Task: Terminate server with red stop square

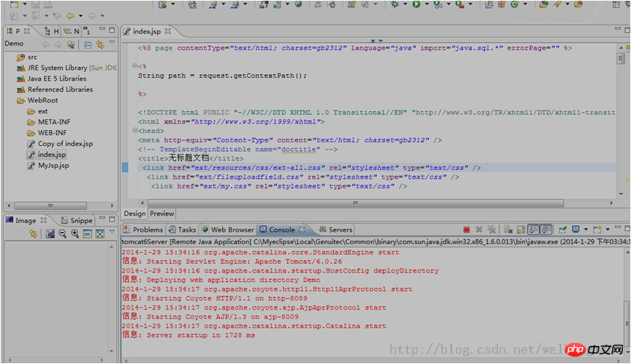Action: [467, 230]
